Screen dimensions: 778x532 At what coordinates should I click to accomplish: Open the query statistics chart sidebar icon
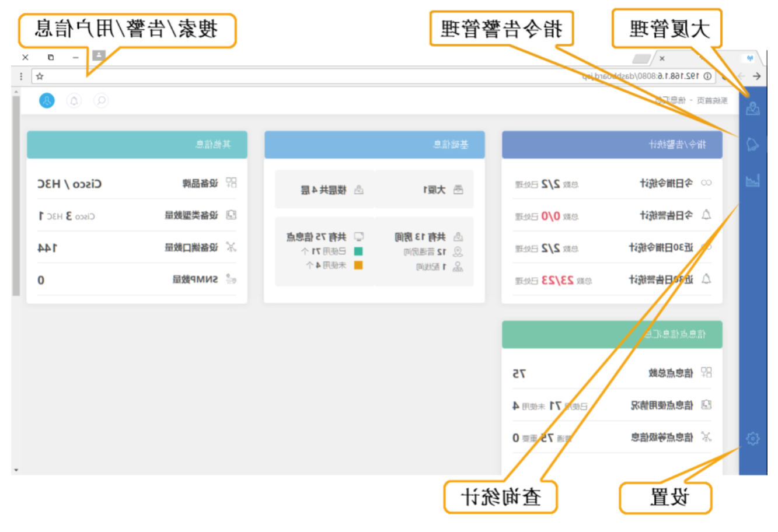click(753, 180)
